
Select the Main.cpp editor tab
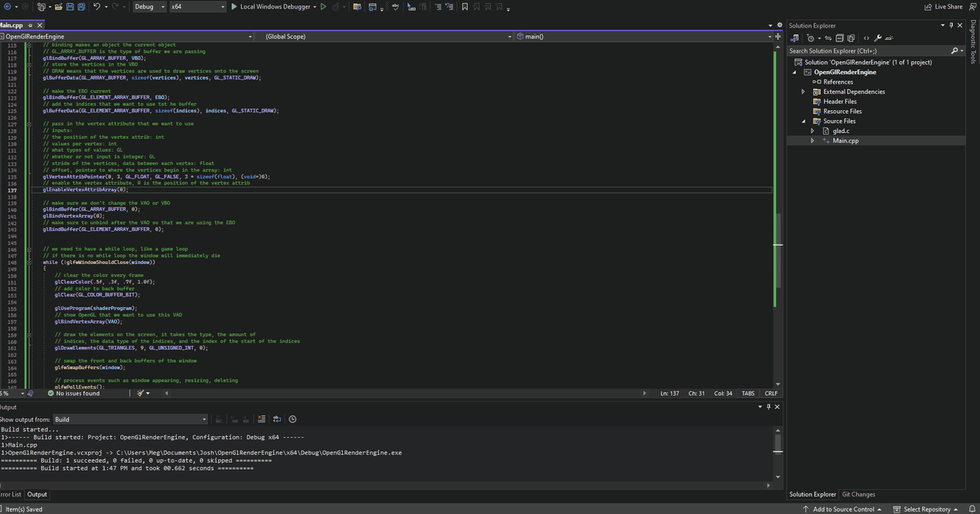(x=11, y=25)
